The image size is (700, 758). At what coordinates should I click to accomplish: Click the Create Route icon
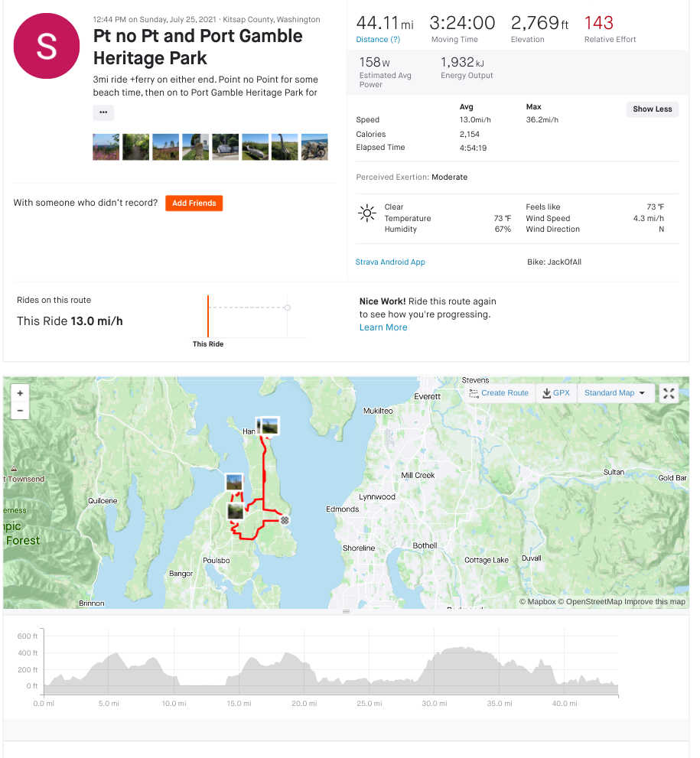(474, 393)
